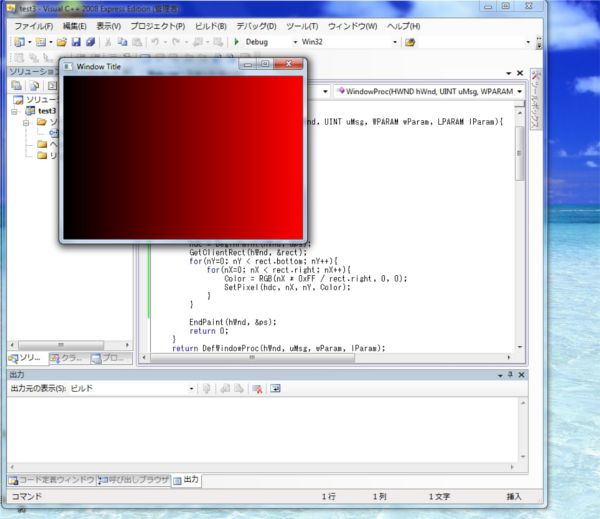Click the SetPixel code line in editor
Screen dimensions: 600x519
pos(287,287)
